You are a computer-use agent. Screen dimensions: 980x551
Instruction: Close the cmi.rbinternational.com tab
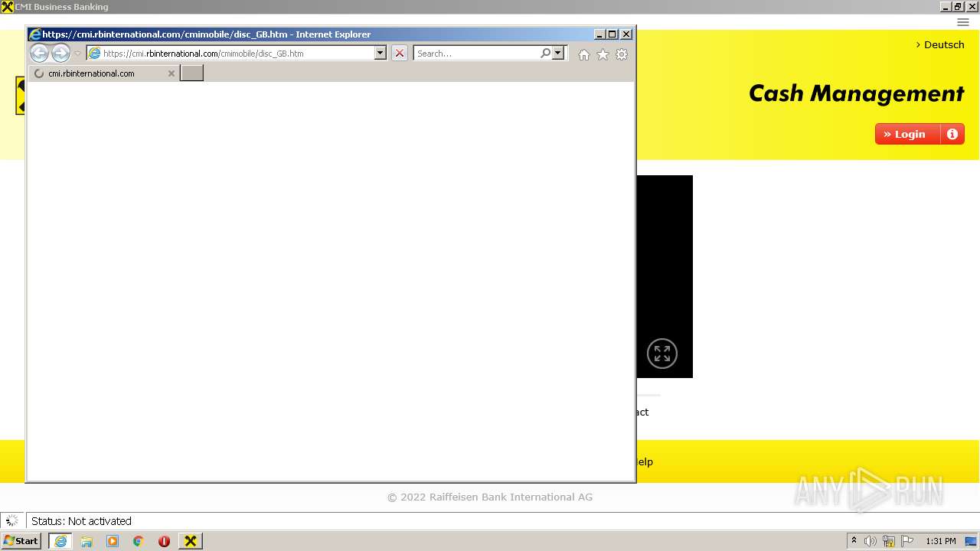(x=171, y=73)
